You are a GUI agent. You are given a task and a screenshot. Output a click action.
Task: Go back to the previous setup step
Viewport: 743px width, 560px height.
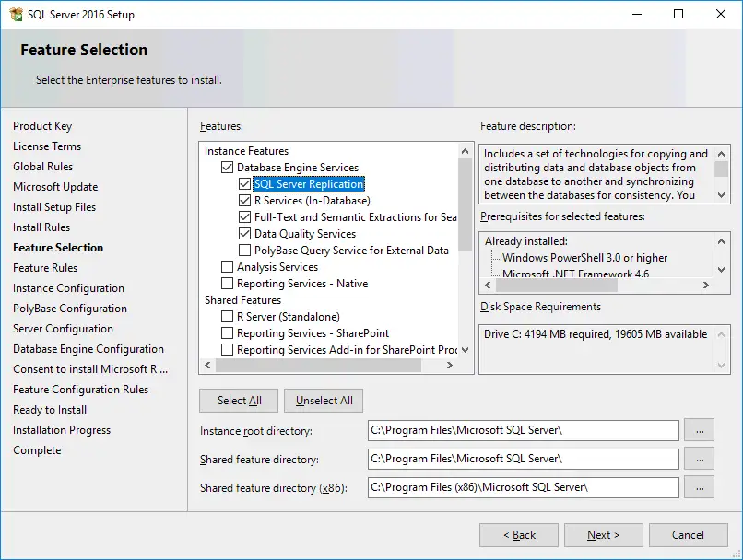coord(518,534)
